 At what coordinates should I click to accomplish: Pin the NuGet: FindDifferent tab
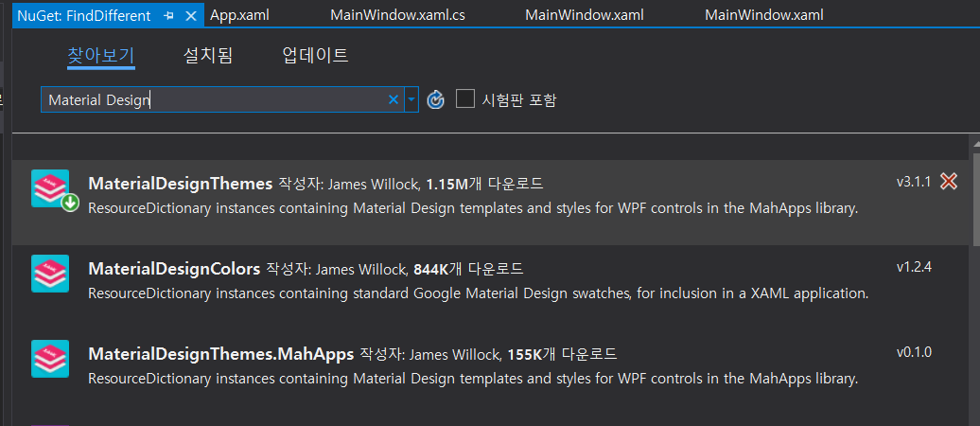168,16
